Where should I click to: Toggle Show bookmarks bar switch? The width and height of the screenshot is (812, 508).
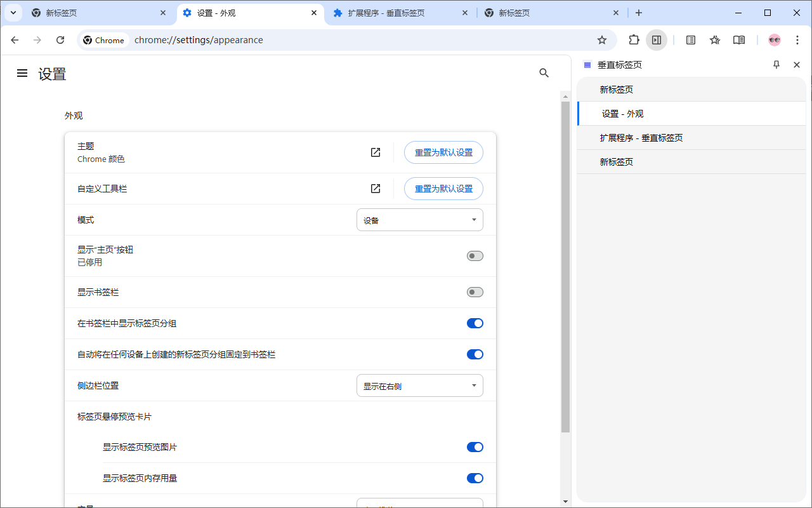pyautogui.click(x=475, y=292)
